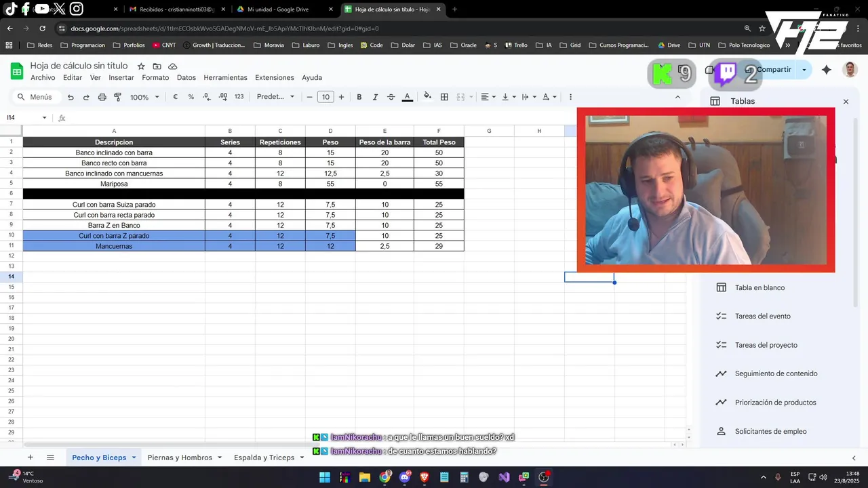This screenshot has height=488, width=868.
Task: Switch to the Mi unidad - Google Drive tab
Action: pyautogui.click(x=277, y=9)
